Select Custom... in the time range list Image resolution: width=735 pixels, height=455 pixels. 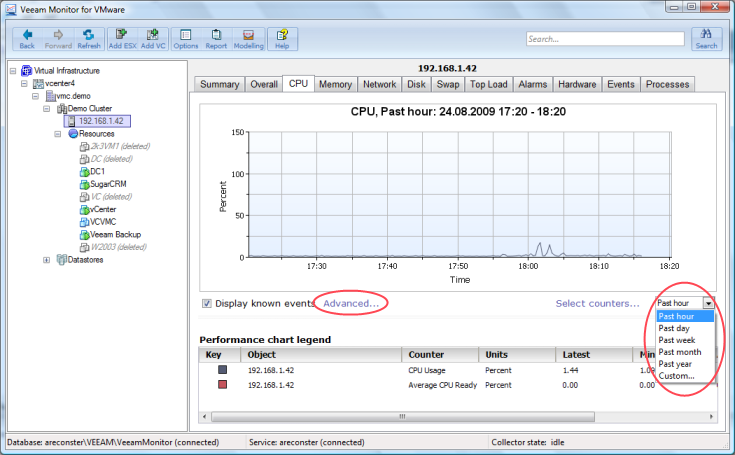click(676, 376)
